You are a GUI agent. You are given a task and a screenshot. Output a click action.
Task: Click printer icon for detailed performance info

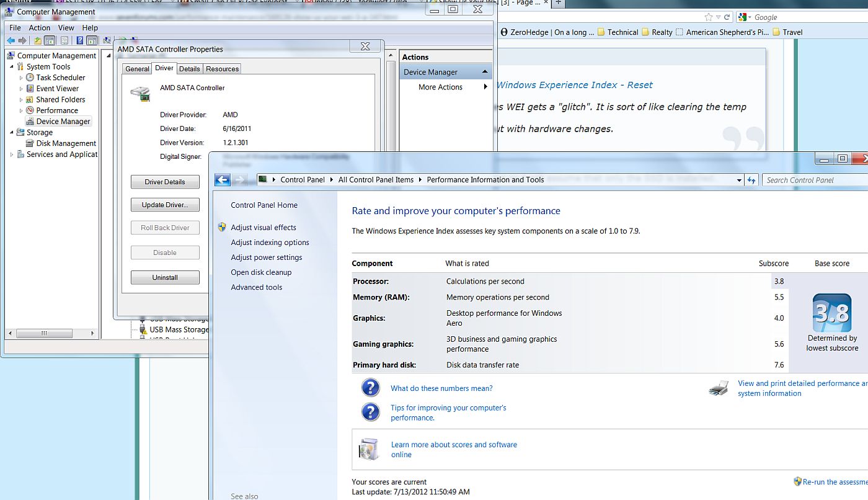click(x=719, y=388)
